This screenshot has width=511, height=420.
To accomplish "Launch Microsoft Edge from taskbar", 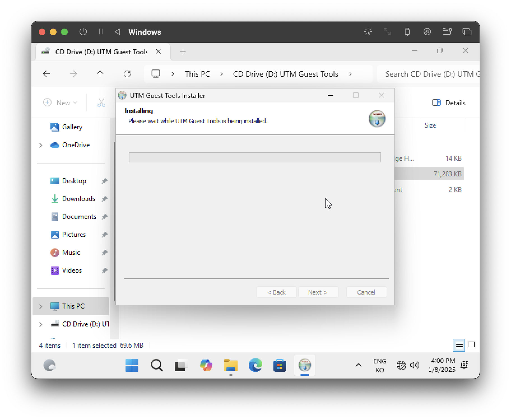I will point(255,365).
